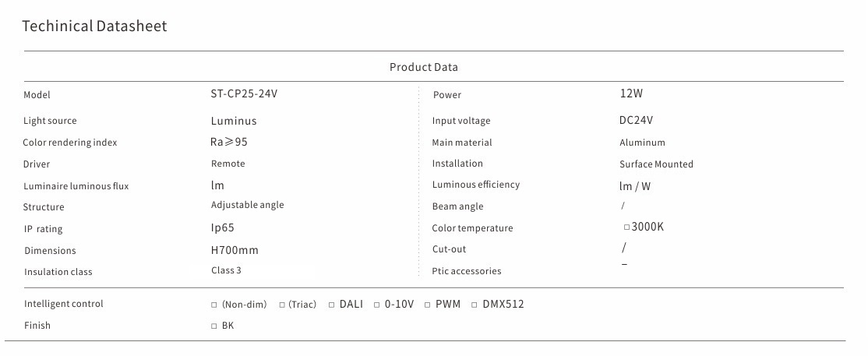
Task: Click the Surface Mounted installation value
Action: [x=656, y=164]
